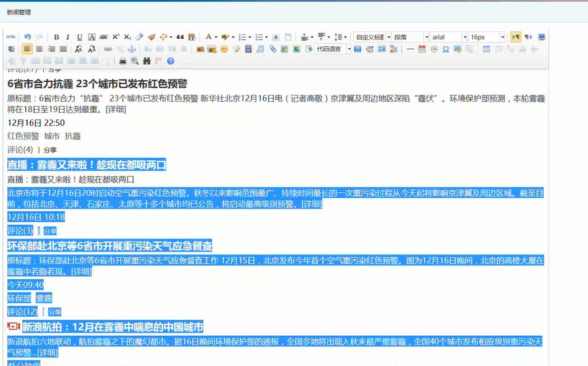588x366 pixels.
Task: Open find and replace via binoculars icon
Action: coord(147,60)
